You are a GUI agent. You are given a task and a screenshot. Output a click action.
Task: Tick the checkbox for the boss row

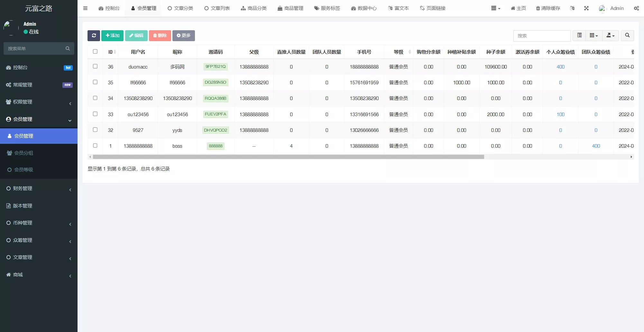[x=95, y=145]
